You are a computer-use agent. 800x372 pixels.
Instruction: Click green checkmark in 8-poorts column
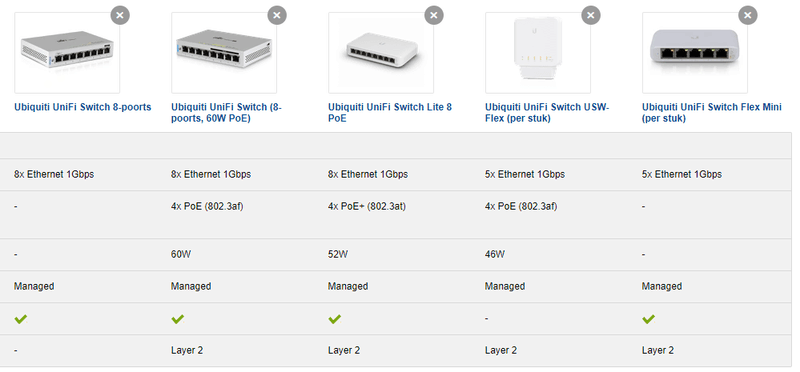click(21, 319)
